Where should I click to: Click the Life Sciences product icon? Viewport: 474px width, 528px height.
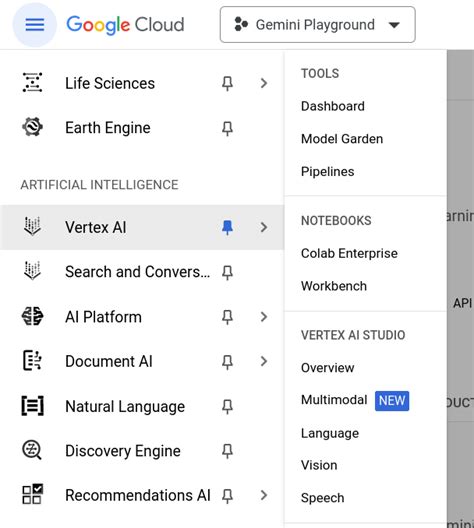(32, 82)
